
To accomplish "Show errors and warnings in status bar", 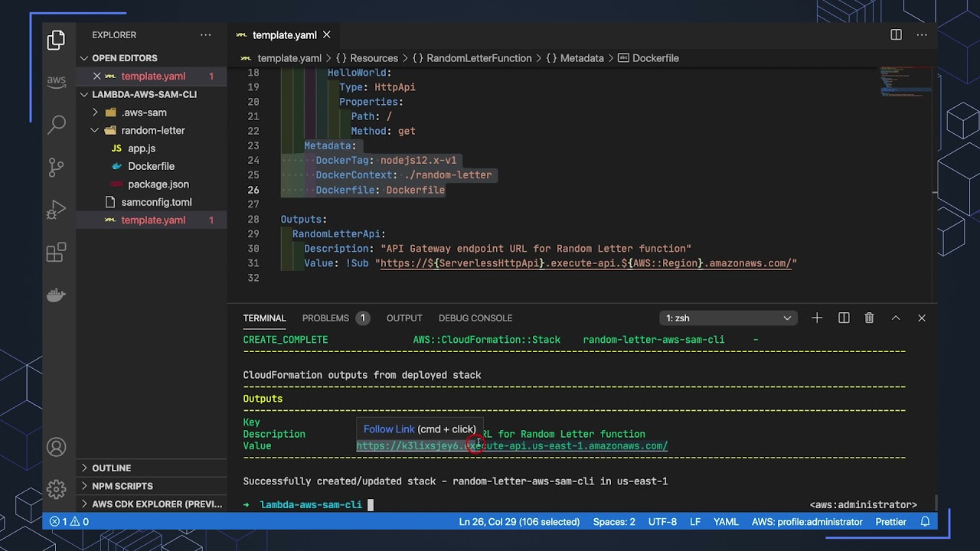I will [x=69, y=522].
